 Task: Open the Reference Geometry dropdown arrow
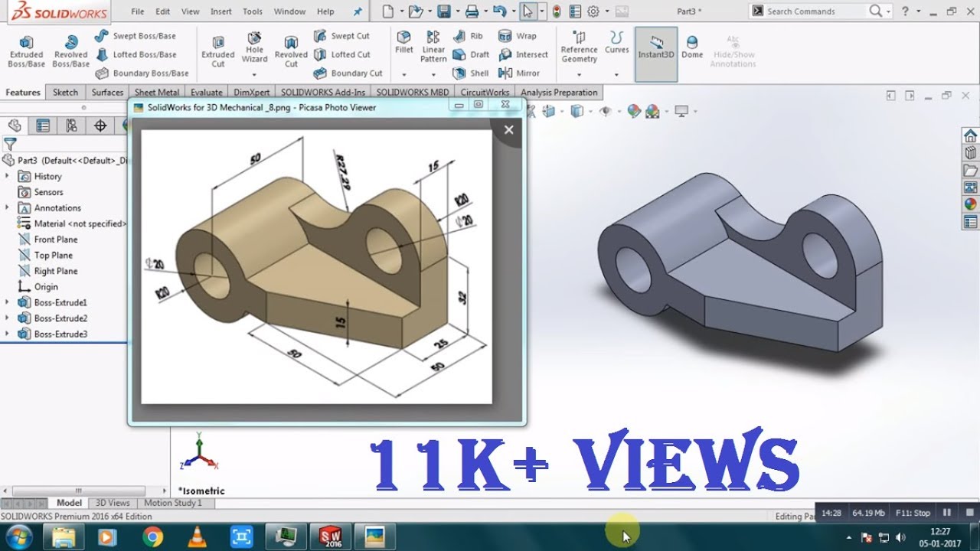(x=579, y=74)
